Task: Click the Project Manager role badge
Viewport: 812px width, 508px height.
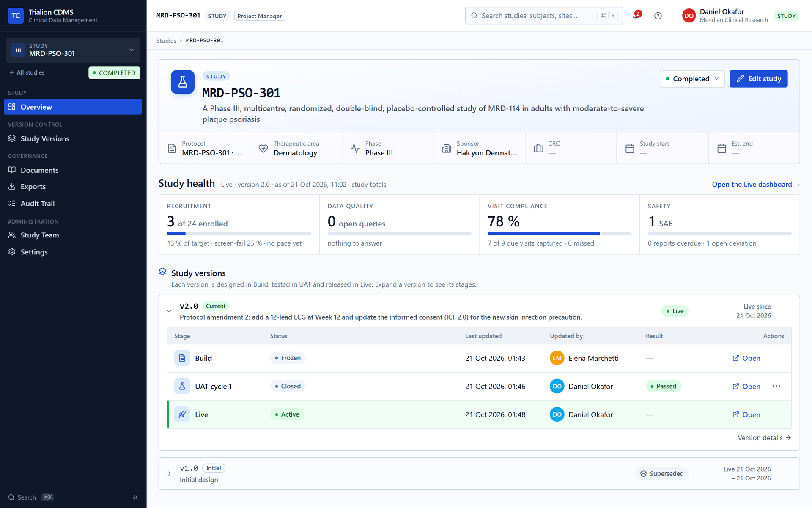Action: click(x=259, y=16)
